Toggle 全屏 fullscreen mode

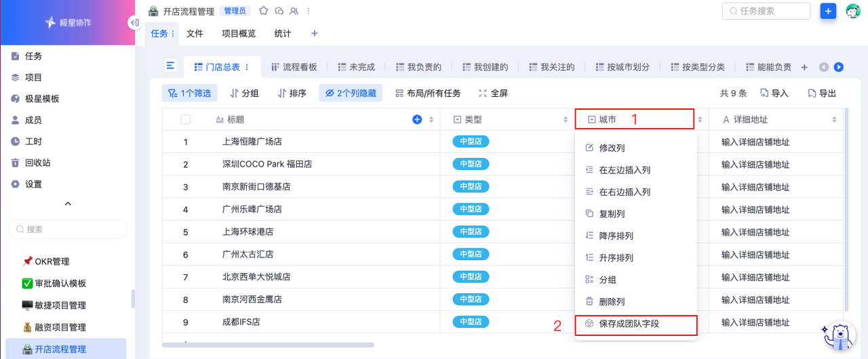pos(493,93)
